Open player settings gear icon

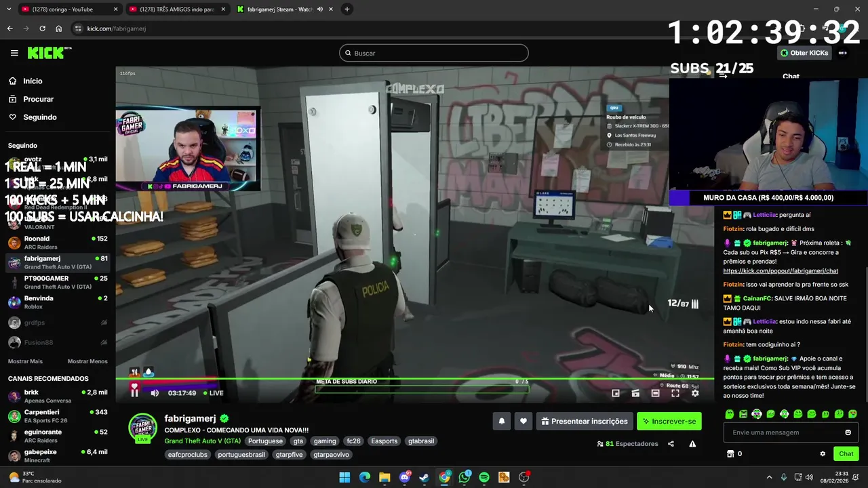point(695,393)
